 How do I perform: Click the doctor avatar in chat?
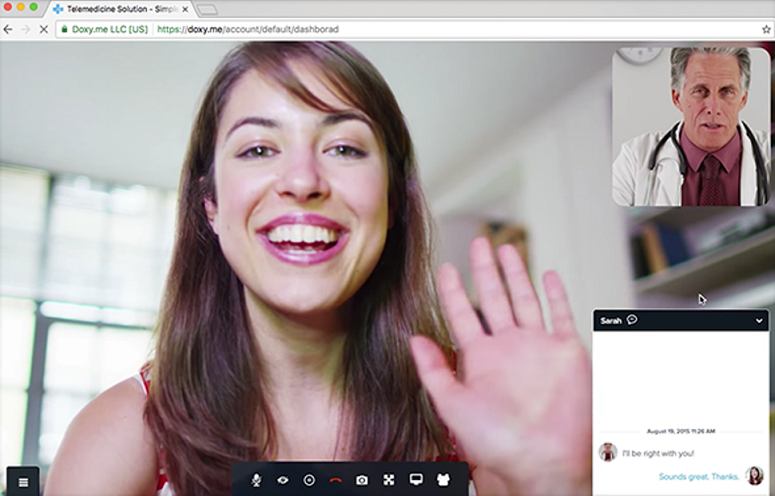click(608, 452)
